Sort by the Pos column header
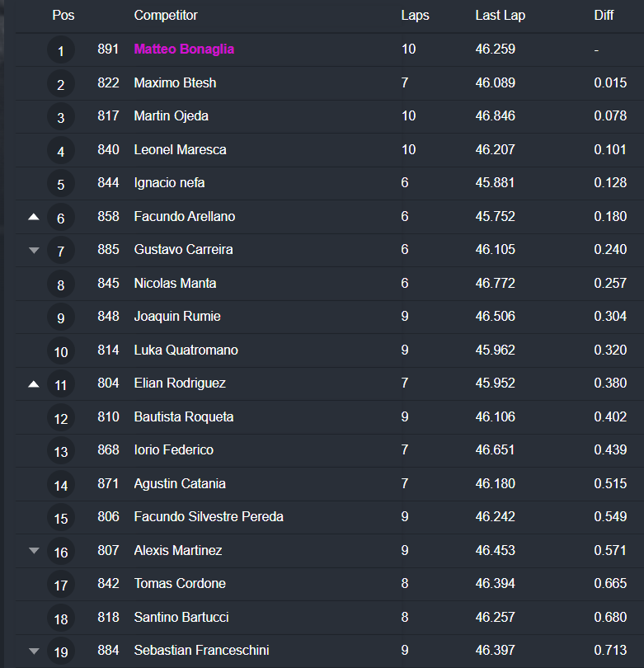 [x=63, y=16]
